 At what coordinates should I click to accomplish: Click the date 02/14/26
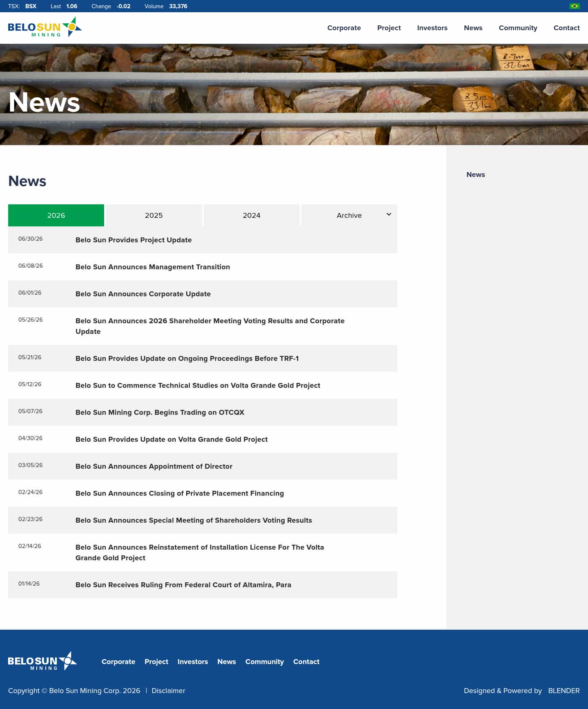tap(29, 546)
